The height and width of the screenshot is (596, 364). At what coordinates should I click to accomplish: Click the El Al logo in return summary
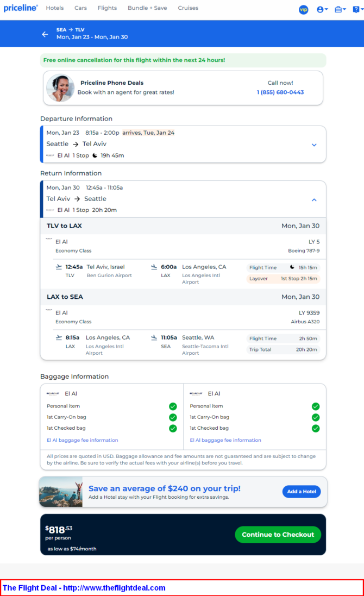tap(50, 210)
